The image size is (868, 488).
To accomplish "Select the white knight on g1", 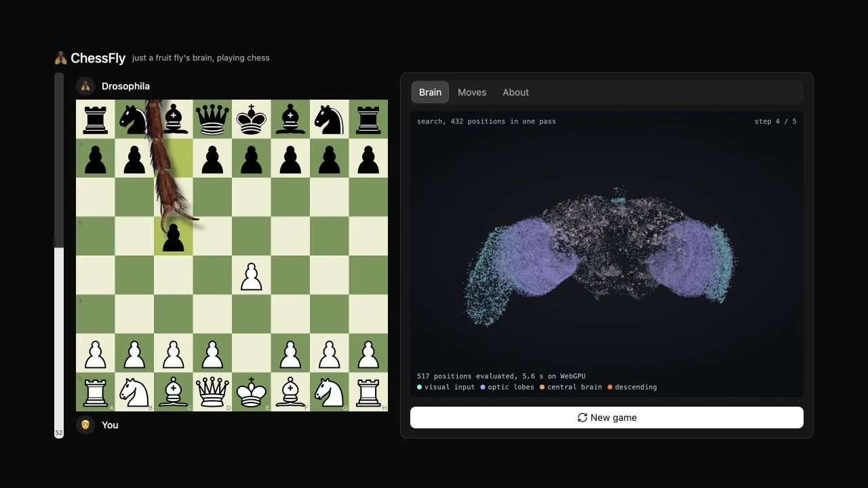I will coord(330,392).
